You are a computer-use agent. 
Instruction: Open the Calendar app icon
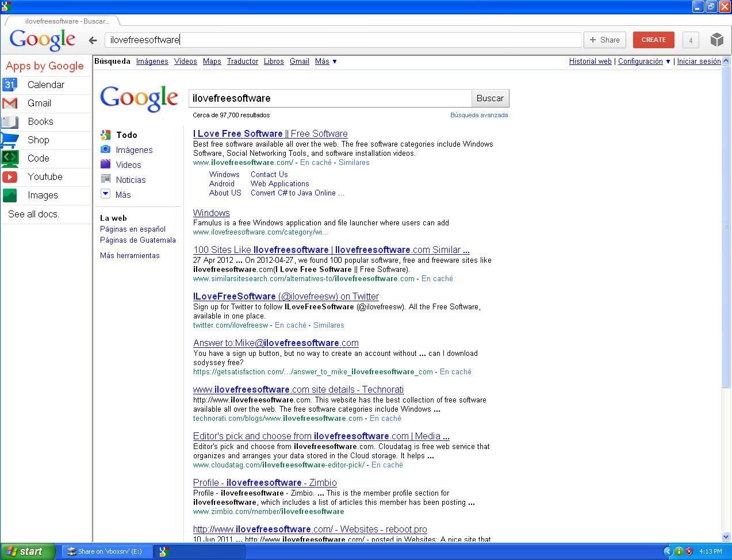10,85
